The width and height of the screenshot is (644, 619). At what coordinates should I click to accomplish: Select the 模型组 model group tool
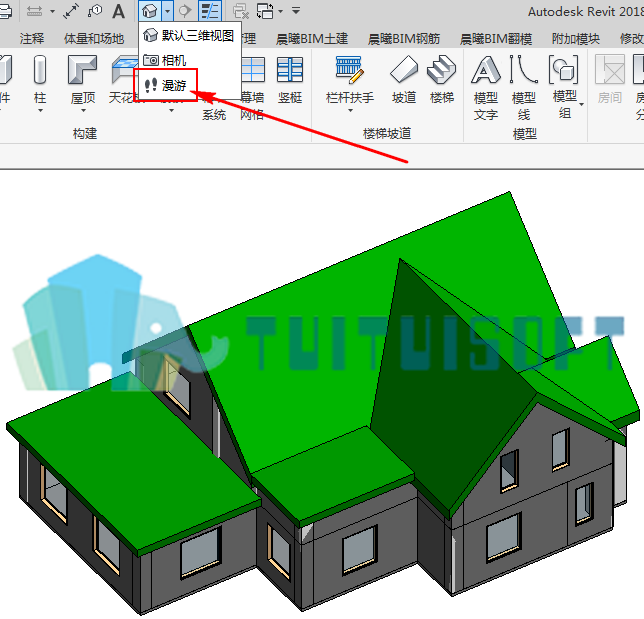pos(564,87)
